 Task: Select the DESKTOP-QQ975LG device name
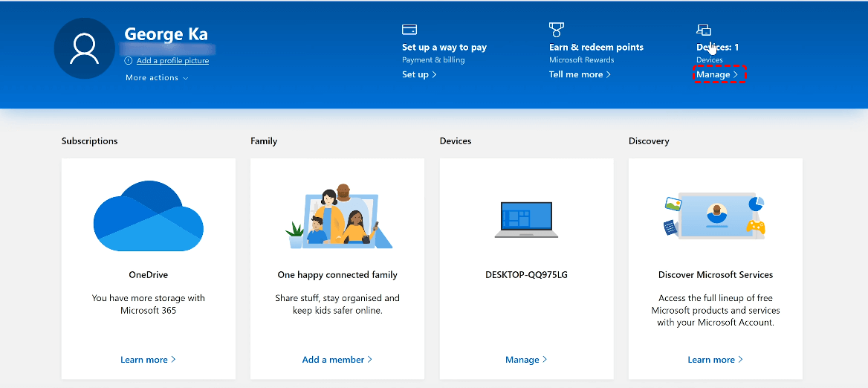click(526, 275)
